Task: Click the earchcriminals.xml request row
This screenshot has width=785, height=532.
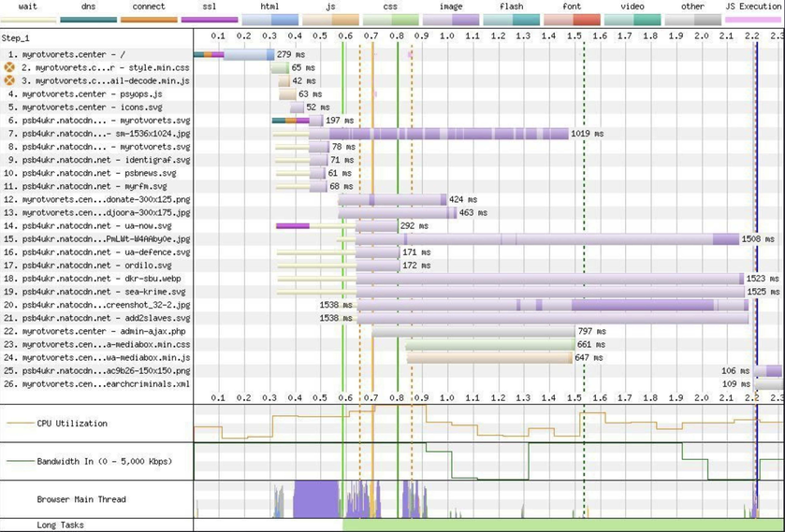Action: coord(97,384)
